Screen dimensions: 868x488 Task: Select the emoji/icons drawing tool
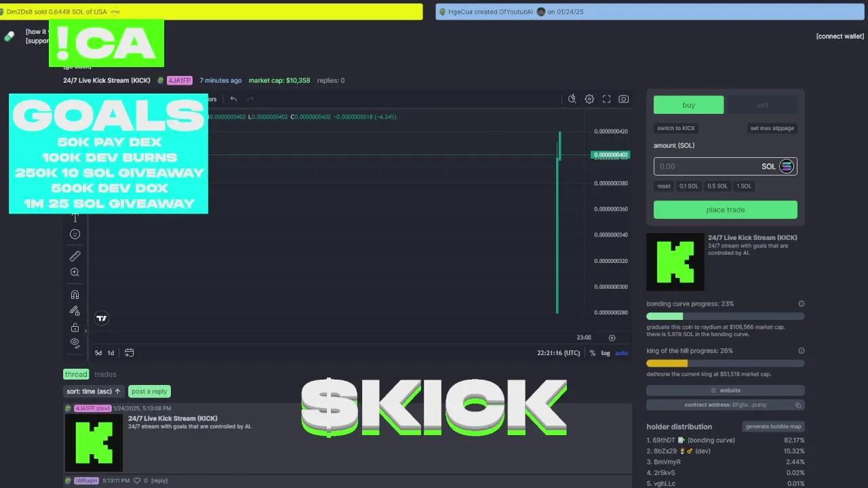75,234
